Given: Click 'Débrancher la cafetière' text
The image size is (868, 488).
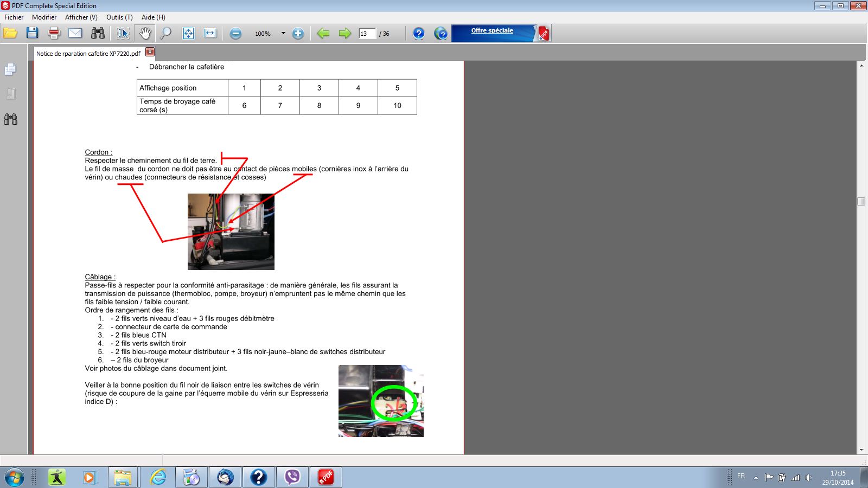Looking at the screenshot, I should point(187,67).
